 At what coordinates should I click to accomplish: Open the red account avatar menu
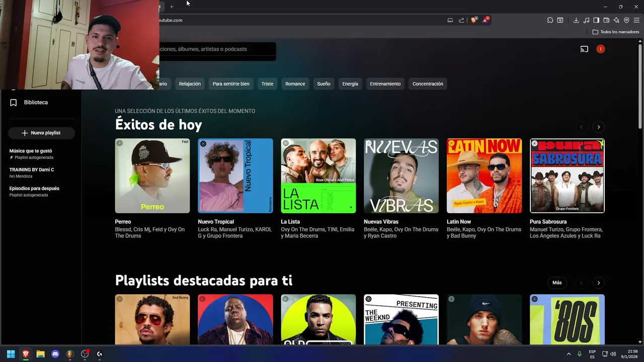600,49
